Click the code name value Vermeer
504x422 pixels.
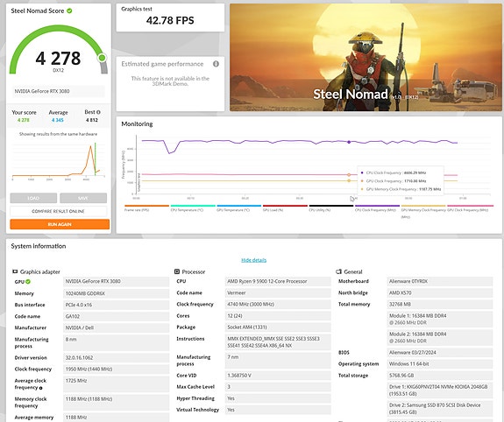pos(278,293)
